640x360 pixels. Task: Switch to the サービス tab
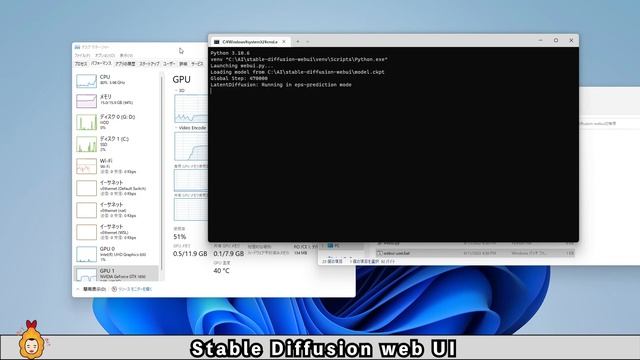[197, 64]
